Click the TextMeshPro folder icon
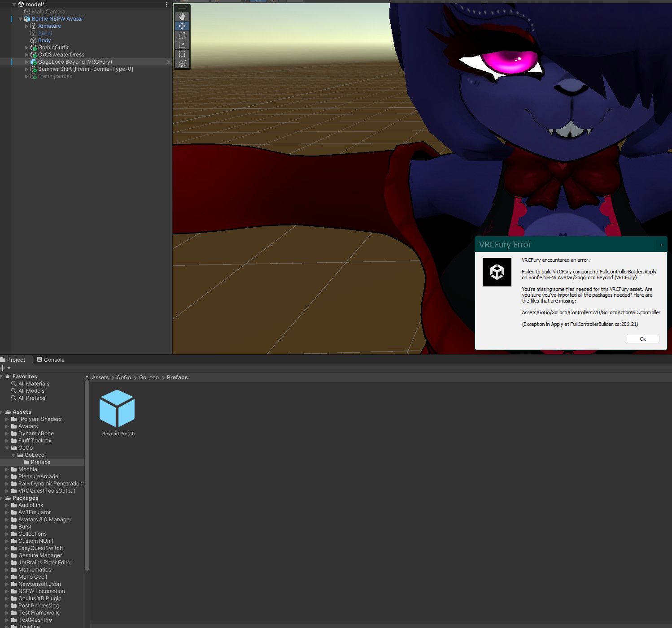672x628 pixels. (14, 620)
